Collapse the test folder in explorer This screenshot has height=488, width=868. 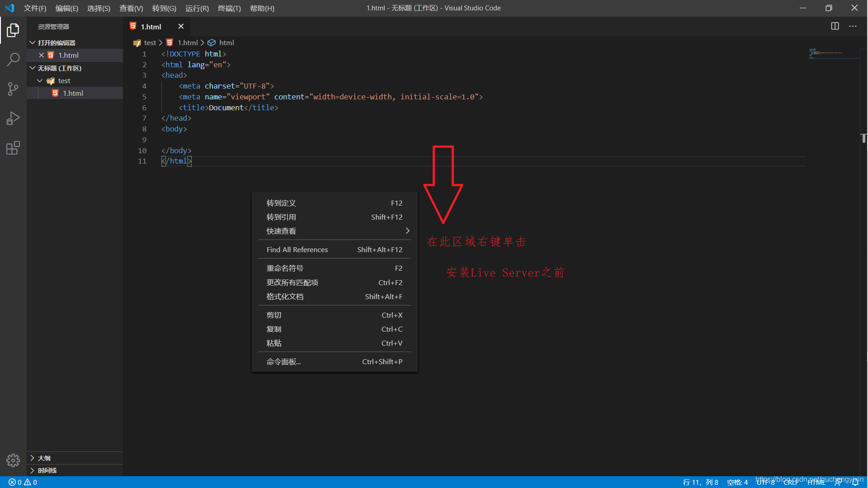pos(75,80)
